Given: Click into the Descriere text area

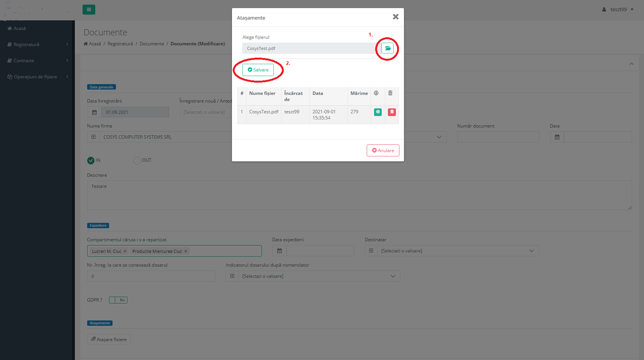Looking at the screenshot, I should [359, 196].
